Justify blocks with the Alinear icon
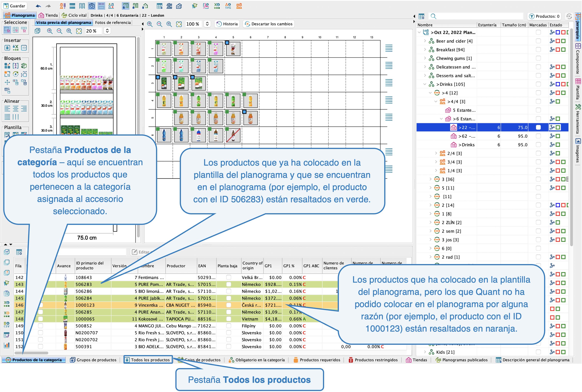Viewport: 582px width, 392px height. [7, 117]
